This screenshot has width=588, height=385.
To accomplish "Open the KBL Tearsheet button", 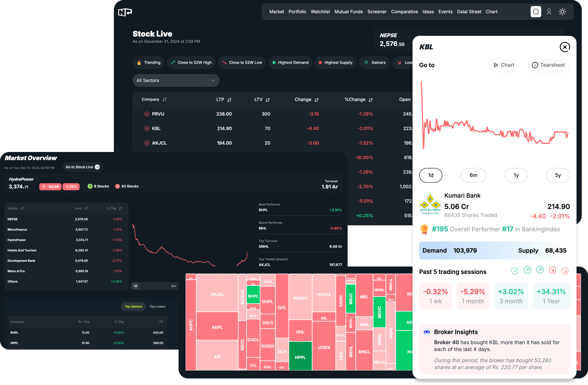I will click(548, 65).
